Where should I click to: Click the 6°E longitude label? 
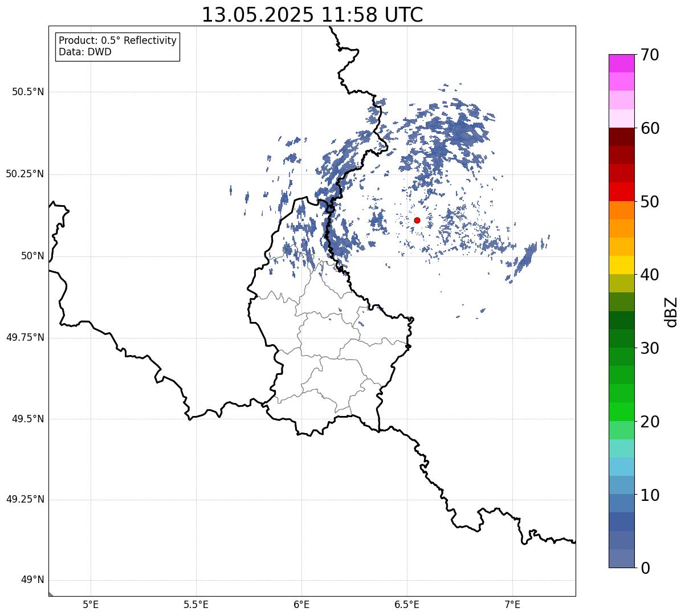tap(301, 604)
